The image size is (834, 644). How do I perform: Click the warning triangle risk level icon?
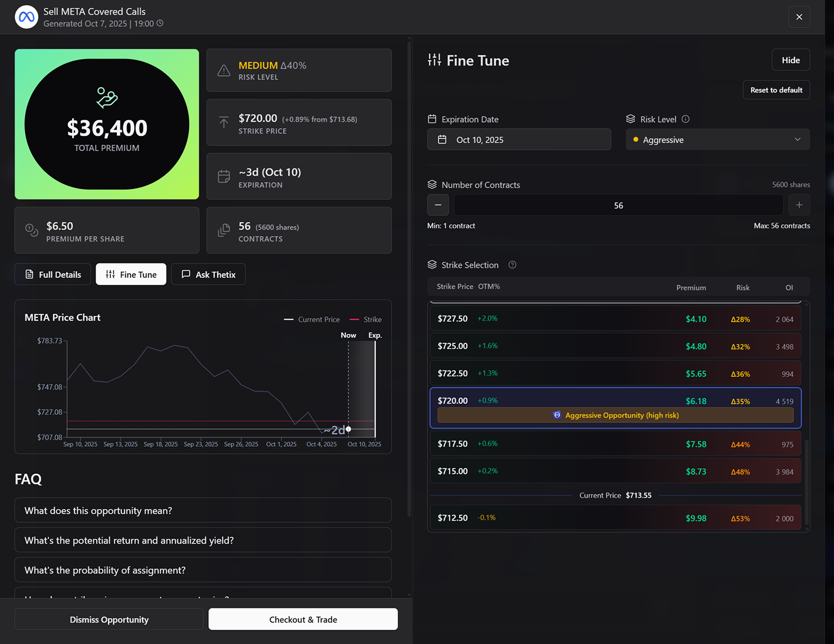click(224, 70)
